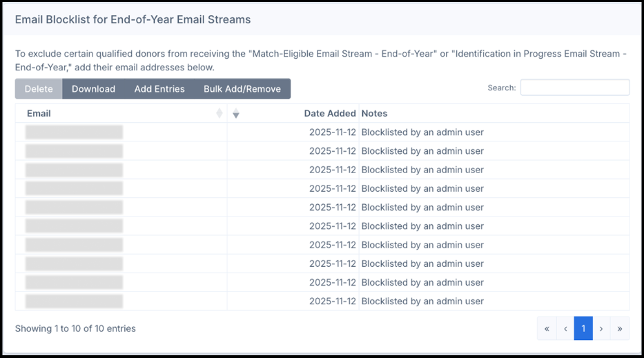Click the Email column sort arrows icon
Viewport: 644px width, 358px height.
click(x=219, y=113)
